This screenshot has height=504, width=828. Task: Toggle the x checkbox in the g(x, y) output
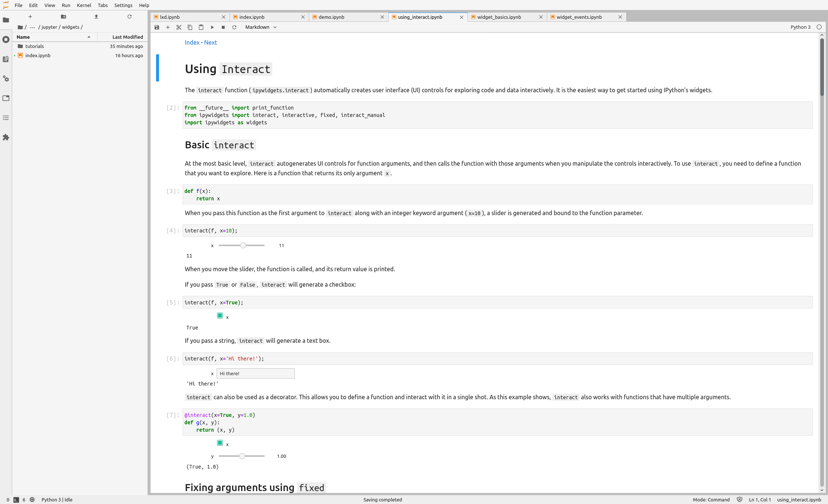(x=220, y=443)
